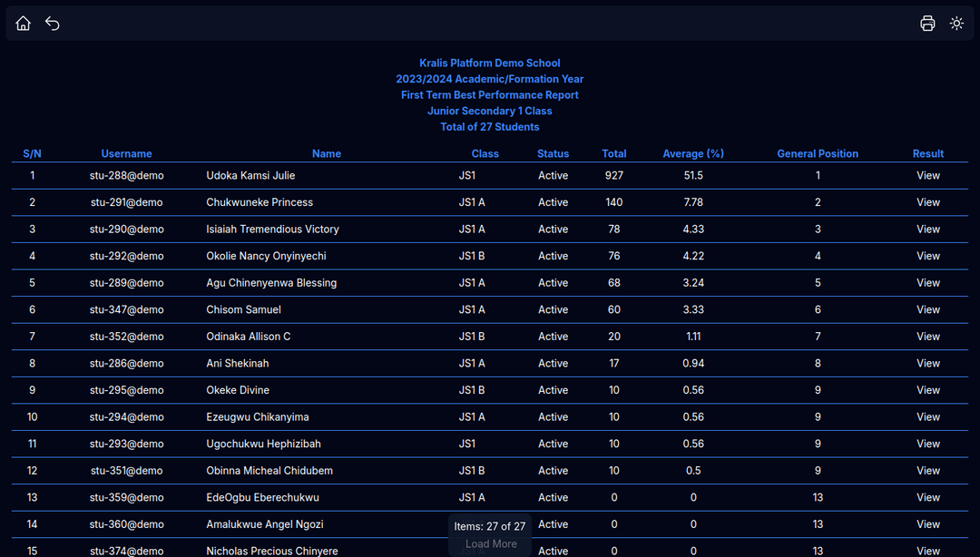Click the Items: 27 of 27 indicator
This screenshot has height=557, width=980.
coord(490,526)
